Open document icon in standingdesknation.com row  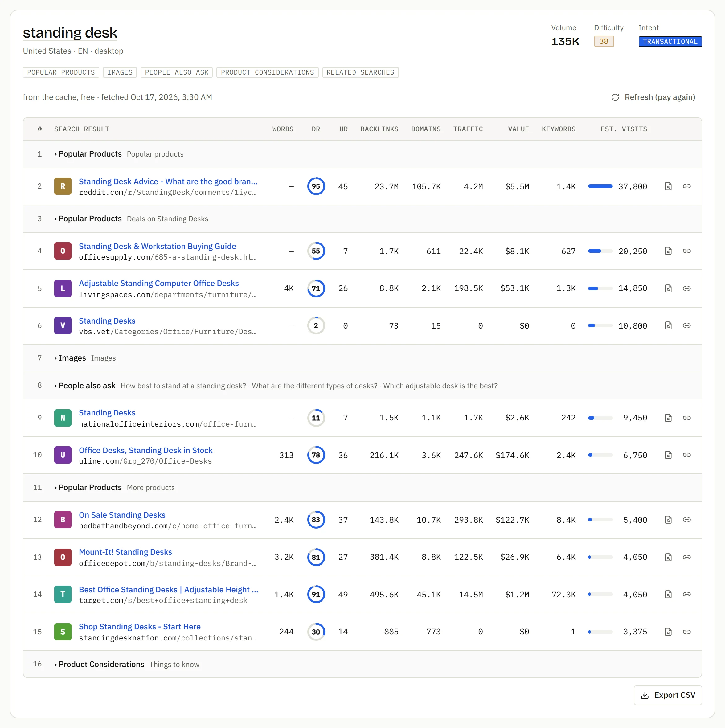[668, 632]
